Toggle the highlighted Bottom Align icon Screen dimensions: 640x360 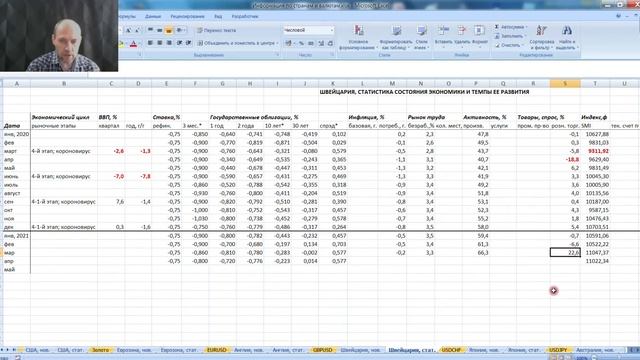169,30
